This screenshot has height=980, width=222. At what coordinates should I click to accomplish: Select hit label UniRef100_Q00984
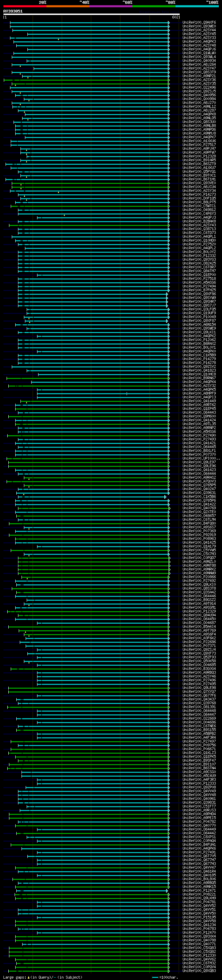click(199, 99)
